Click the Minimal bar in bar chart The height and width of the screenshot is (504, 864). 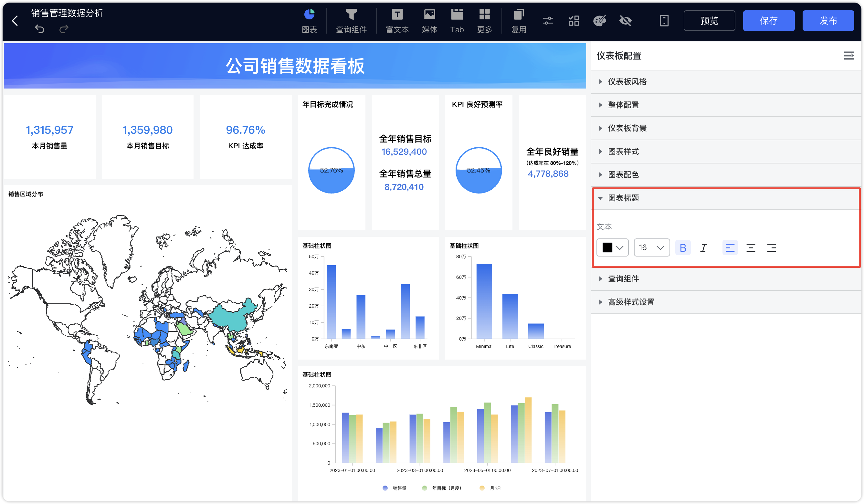point(484,301)
